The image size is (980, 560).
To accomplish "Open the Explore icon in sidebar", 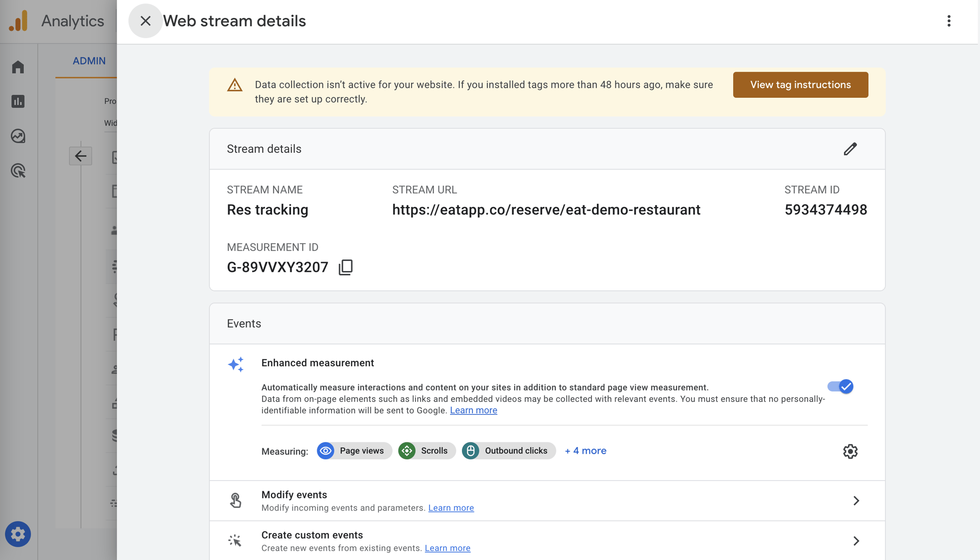I will 18,136.
